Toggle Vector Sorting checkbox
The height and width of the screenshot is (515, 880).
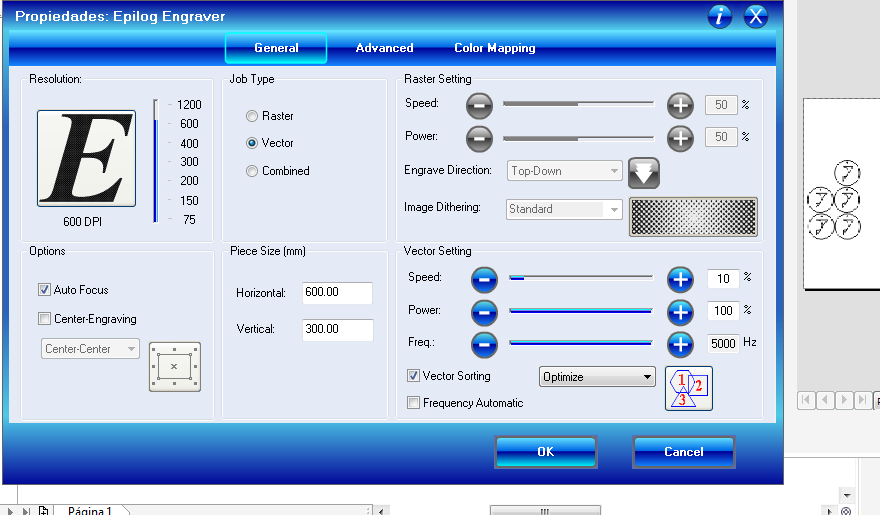413,376
